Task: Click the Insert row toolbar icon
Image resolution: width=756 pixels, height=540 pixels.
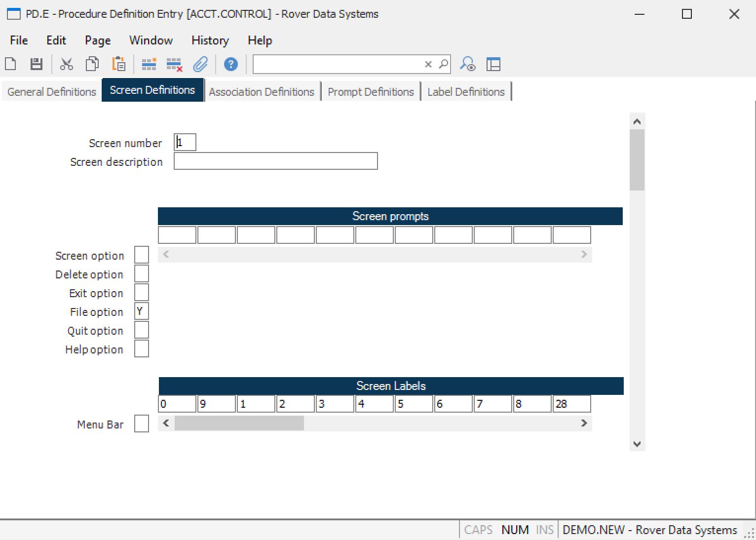Action: click(x=149, y=64)
